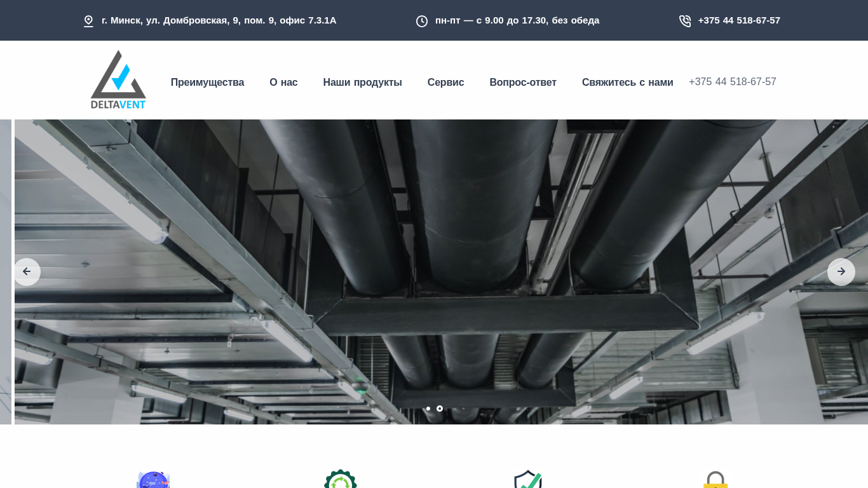The height and width of the screenshot is (488, 868).
Task: Click the shield with checkmark icon
Action: (x=527, y=479)
